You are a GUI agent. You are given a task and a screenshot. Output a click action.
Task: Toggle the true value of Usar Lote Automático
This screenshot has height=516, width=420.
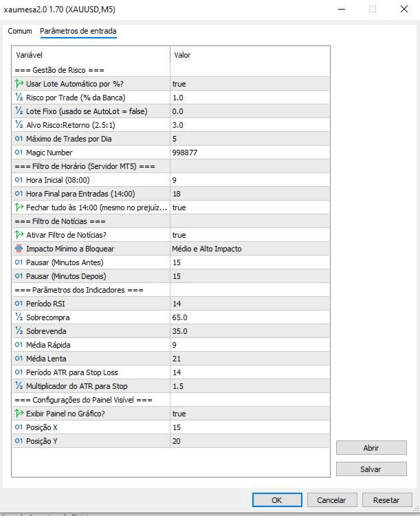pos(250,84)
